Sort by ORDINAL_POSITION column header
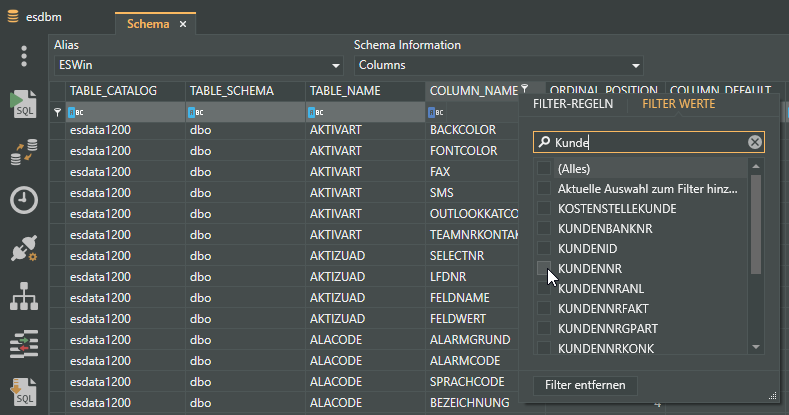Viewport: 789px width, 415px height. click(604, 90)
